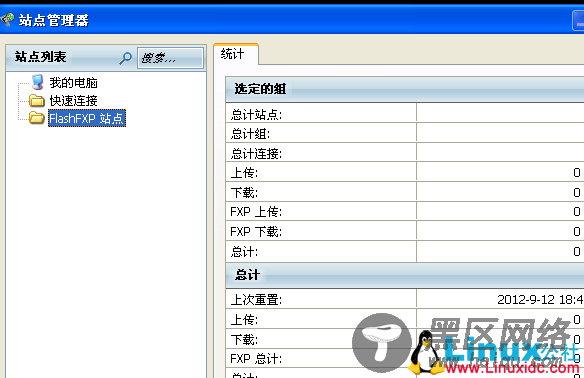This screenshot has height=378, width=584.
Task: Click the 快速连接 folder icon
Action: [37, 100]
